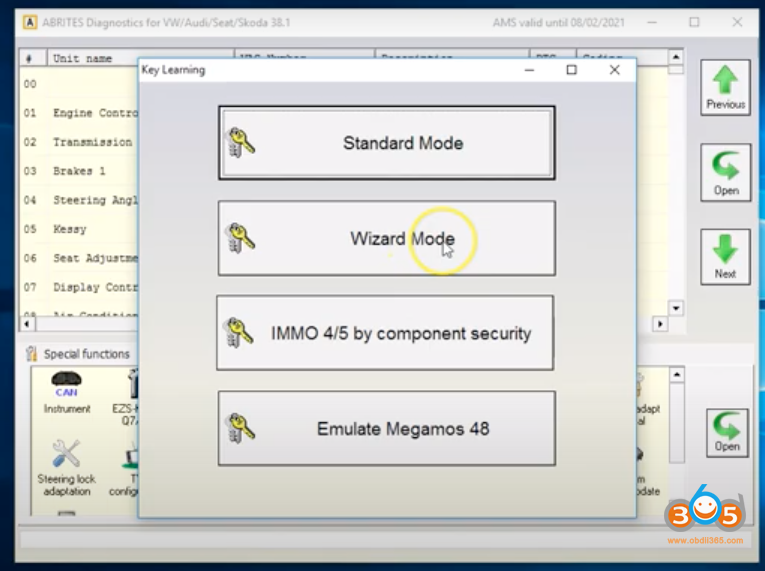The height and width of the screenshot is (571, 765).
Task: Open the CAN Instrument special function
Action: tap(67, 392)
